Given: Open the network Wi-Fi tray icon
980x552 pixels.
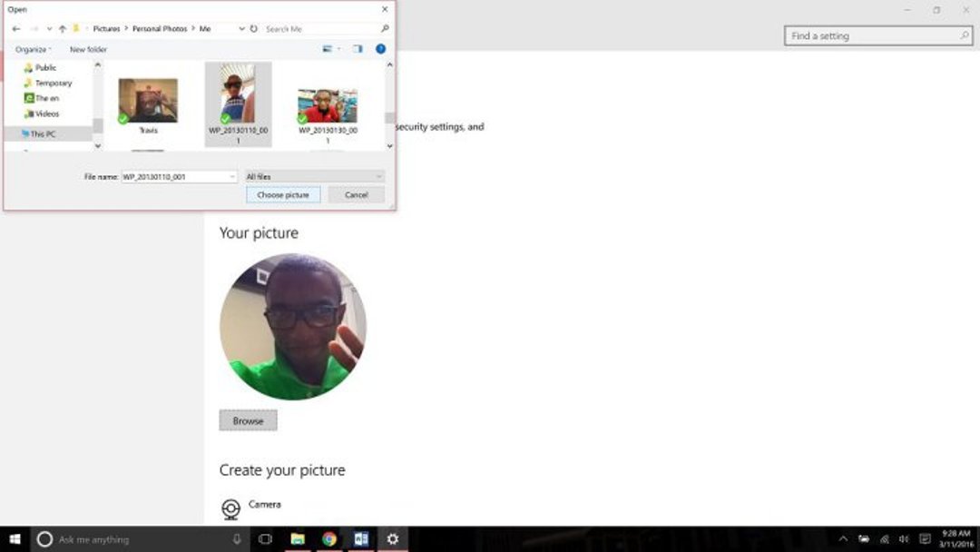Looking at the screenshot, I should 885,539.
